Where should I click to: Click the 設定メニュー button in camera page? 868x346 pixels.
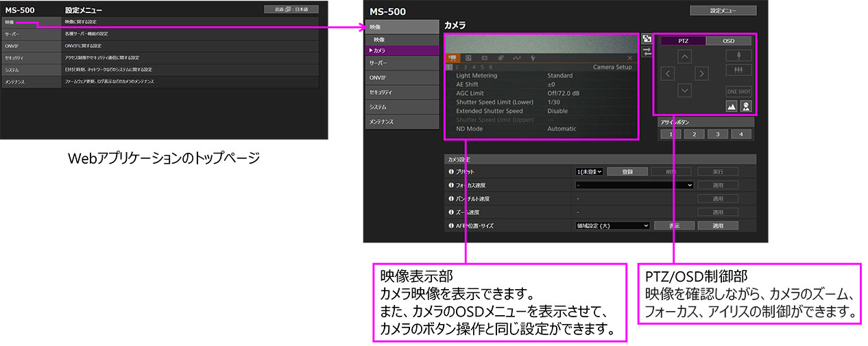pos(723,10)
